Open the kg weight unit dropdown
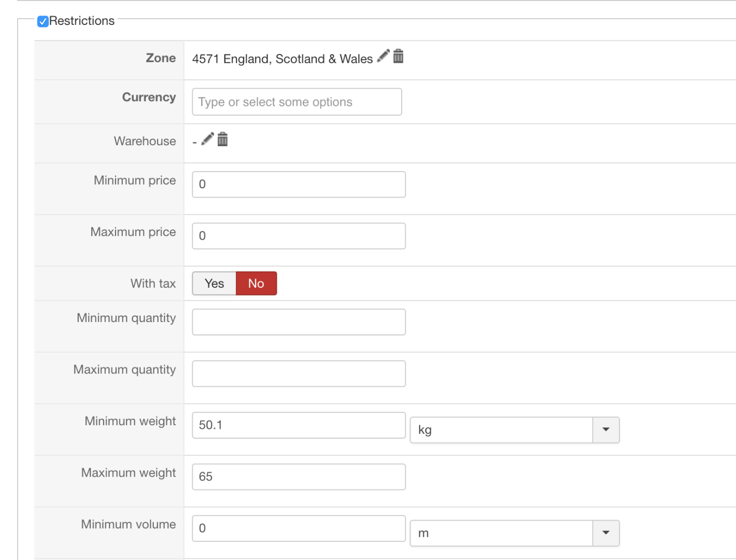The height and width of the screenshot is (560, 736). (501, 430)
